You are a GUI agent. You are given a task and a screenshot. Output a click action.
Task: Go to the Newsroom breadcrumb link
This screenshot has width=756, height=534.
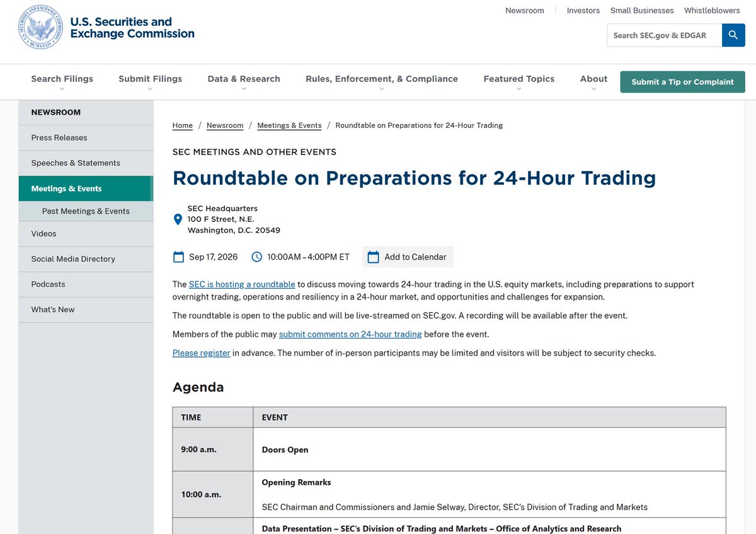[225, 125]
